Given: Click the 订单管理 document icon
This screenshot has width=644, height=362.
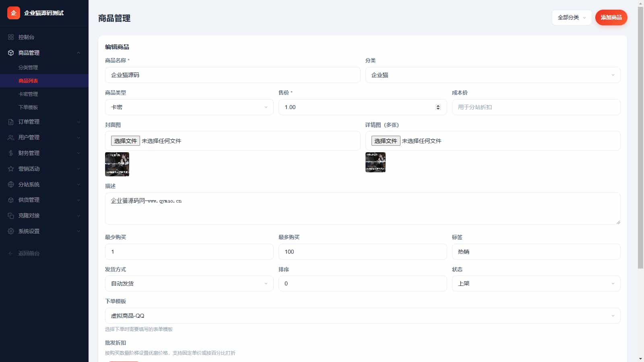Looking at the screenshot, I should click(x=11, y=122).
